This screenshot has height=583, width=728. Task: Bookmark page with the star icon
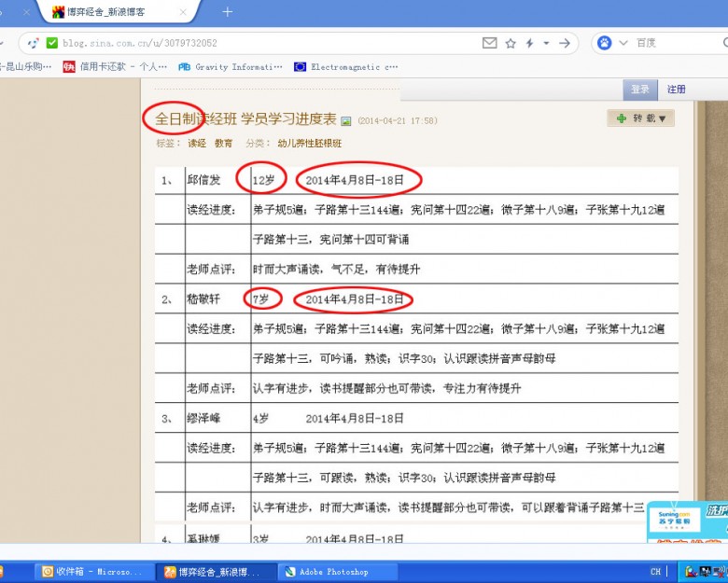click(511, 43)
